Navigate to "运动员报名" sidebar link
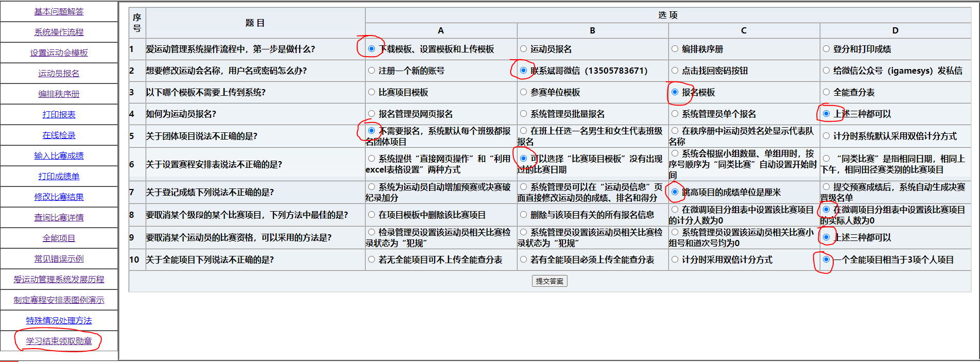Viewport: 980px width, 362px height. pyautogui.click(x=59, y=73)
